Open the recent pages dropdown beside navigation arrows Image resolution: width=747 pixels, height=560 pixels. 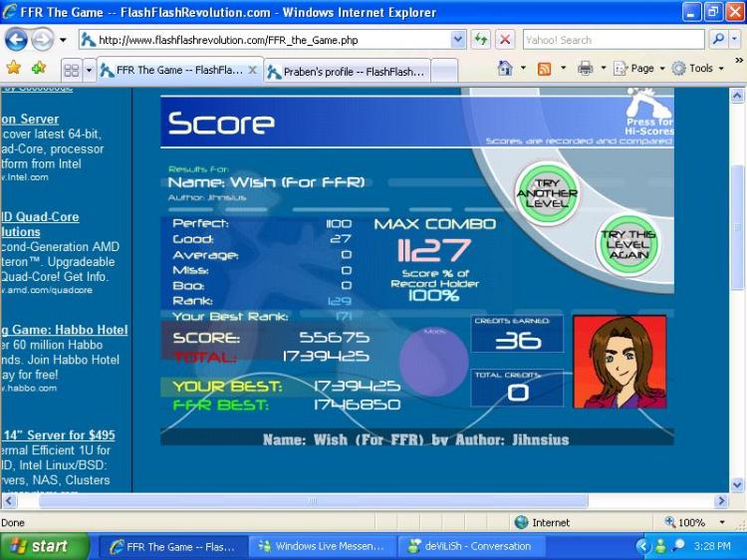[63, 40]
